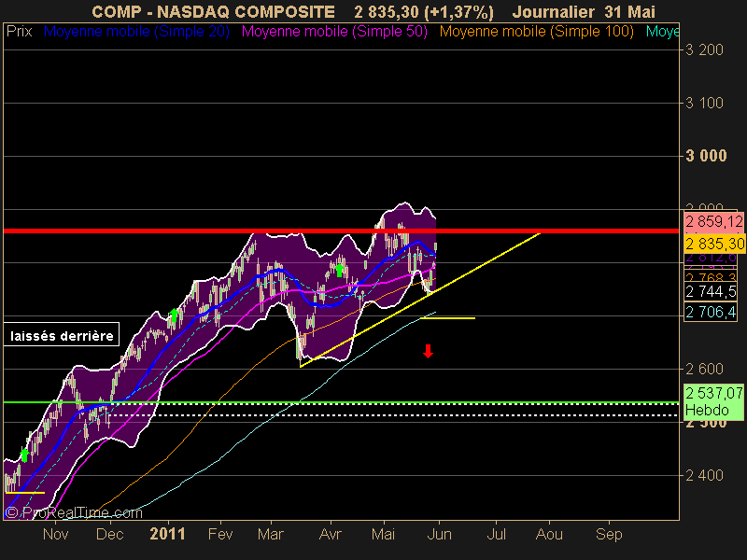Click 'Journalier 31 Mai' timeframe label
747x560 pixels.
pyautogui.click(x=584, y=12)
